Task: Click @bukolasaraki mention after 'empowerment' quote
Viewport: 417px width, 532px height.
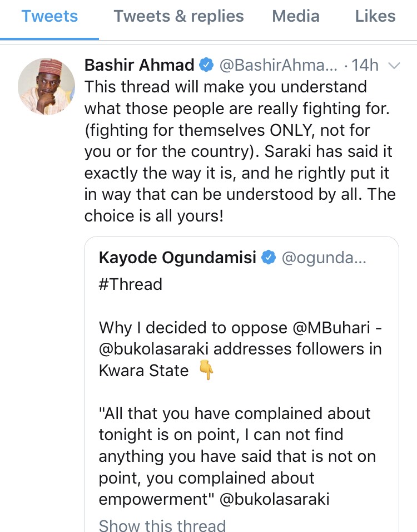Action: pos(275,499)
